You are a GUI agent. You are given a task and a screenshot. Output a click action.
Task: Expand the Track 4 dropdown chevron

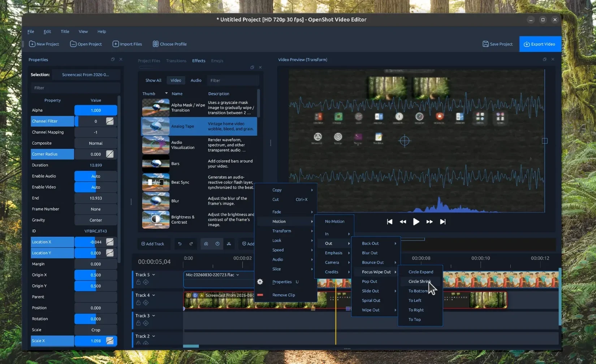[154, 295]
